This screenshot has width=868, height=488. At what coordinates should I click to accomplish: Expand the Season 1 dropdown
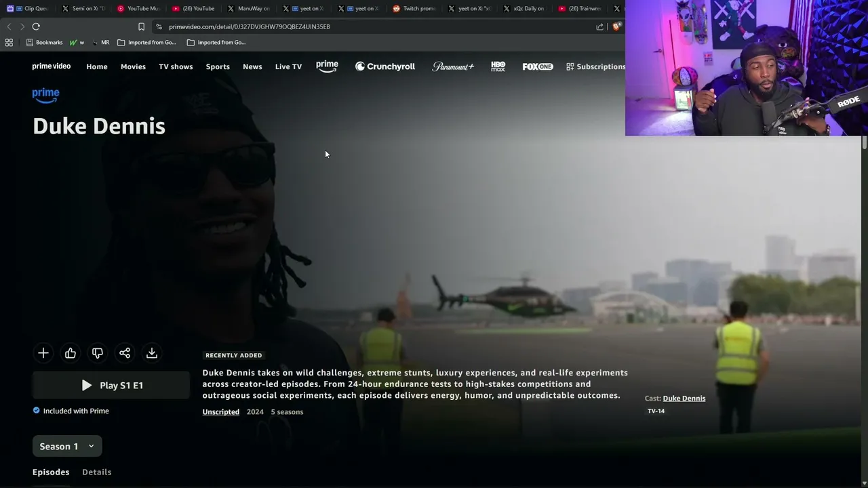67,446
